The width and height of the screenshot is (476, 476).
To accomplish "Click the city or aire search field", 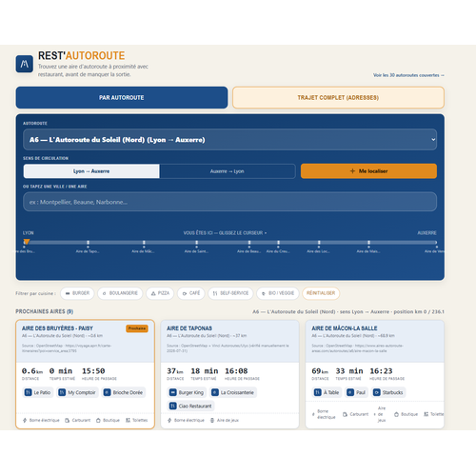I will tap(229, 202).
